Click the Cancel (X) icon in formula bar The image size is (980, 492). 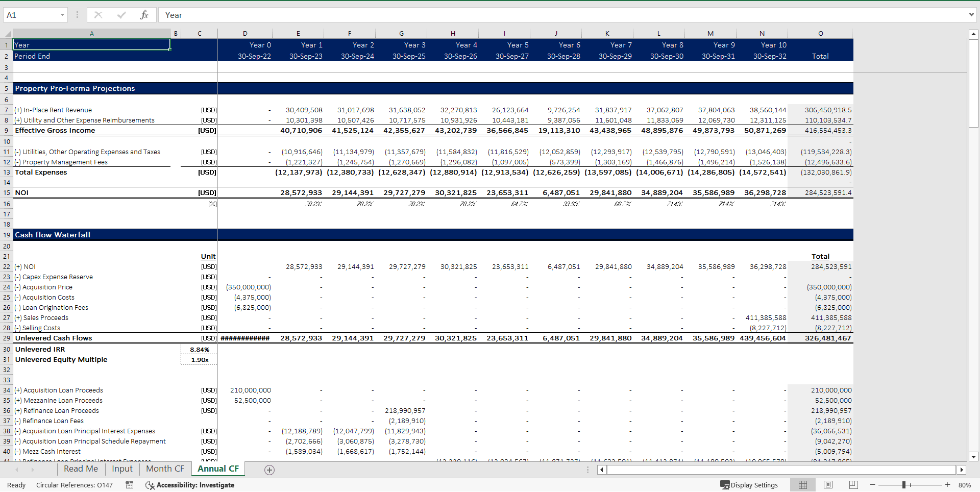pyautogui.click(x=98, y=15)
